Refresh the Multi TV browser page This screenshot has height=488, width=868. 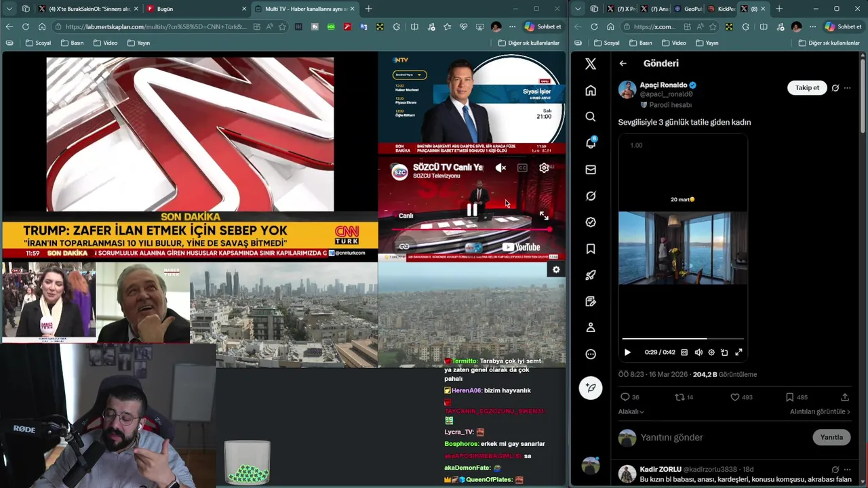coord(26,26)
